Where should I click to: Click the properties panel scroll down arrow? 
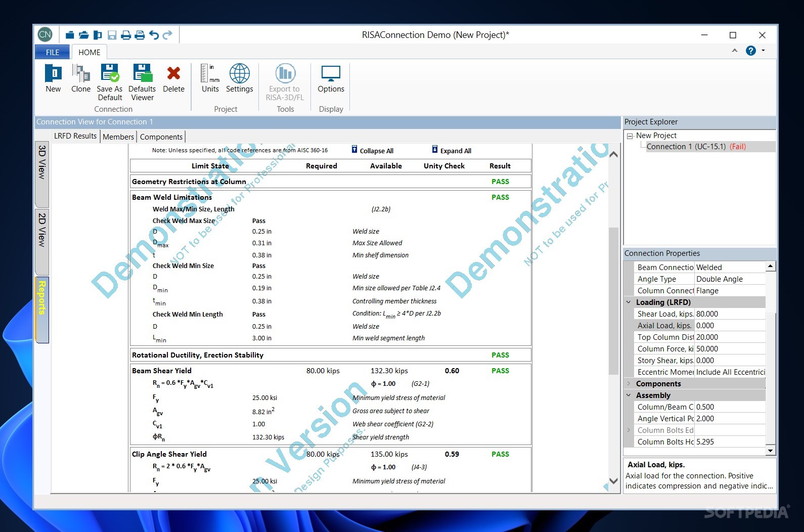click(x=770, y=451)
